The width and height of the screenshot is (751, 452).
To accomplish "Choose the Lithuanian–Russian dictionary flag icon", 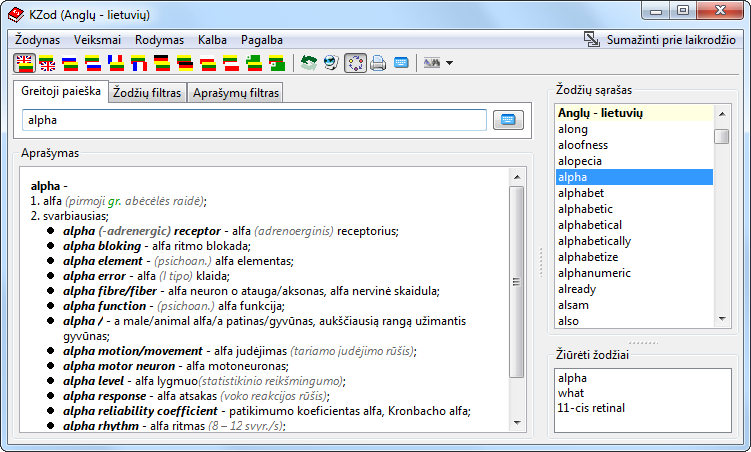I will coord(93,63).
